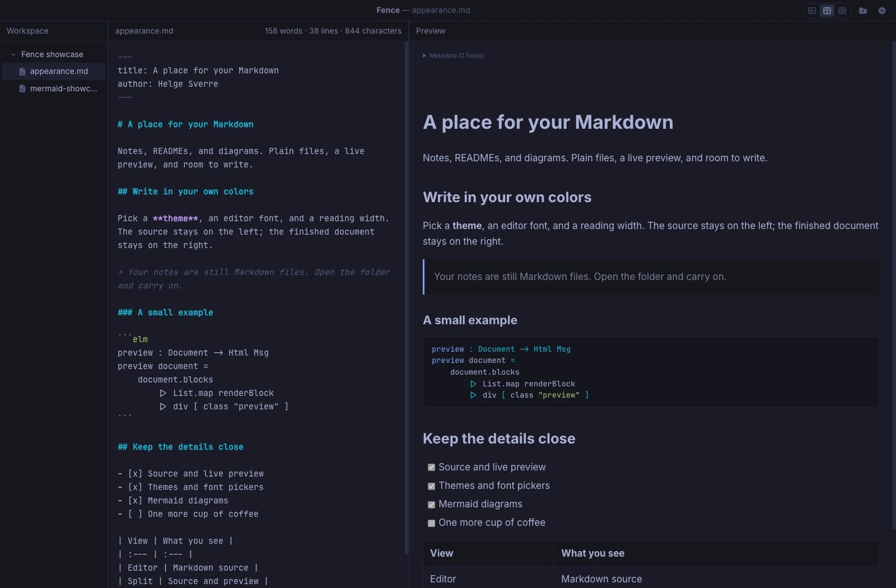Open the mermaid-showc... file in workspace

coord(54,88)
